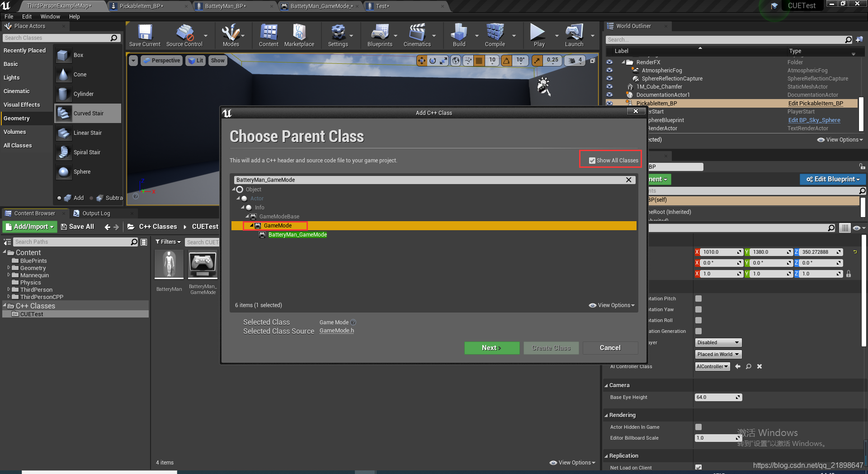The image size is (868, 474).
Task: Toggle the rotation Pitch checkbox
Action: (x=698, y=299)
